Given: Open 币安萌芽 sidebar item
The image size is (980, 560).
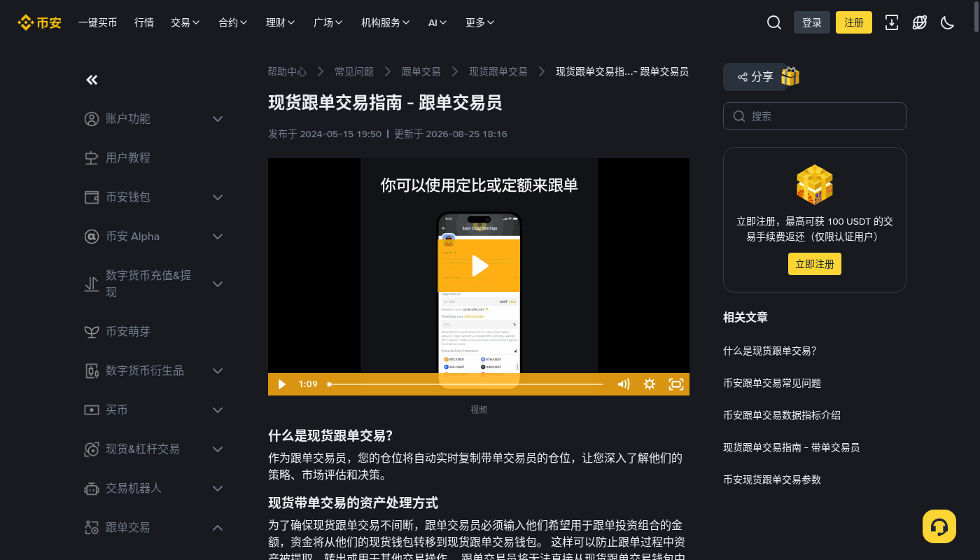Looking at the screenshot, I should pos(128,332).
